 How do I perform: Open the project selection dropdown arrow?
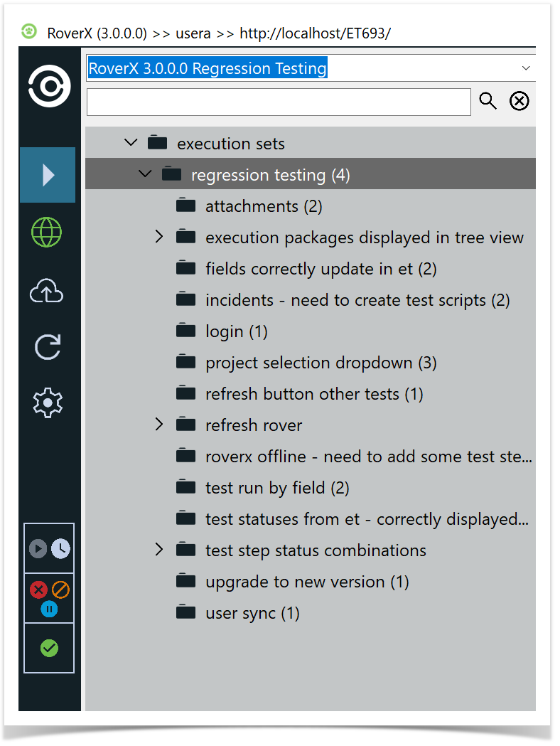tap(526, 68)
